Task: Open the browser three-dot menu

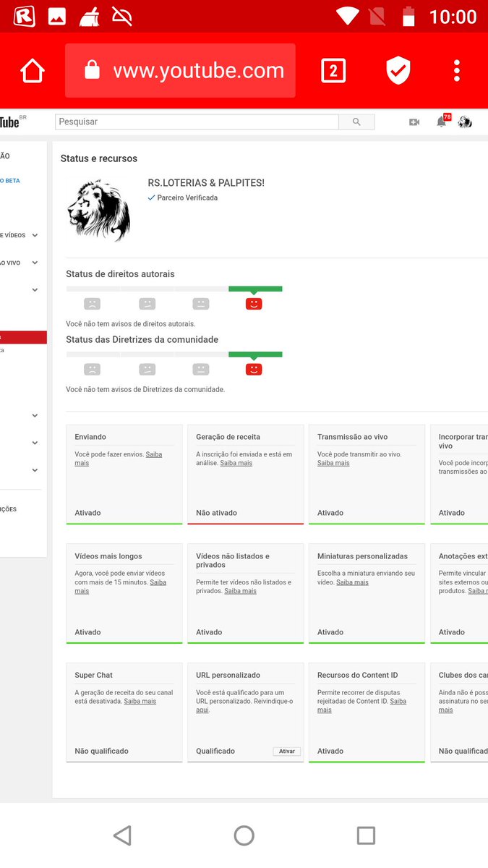Action: (457, 71)
